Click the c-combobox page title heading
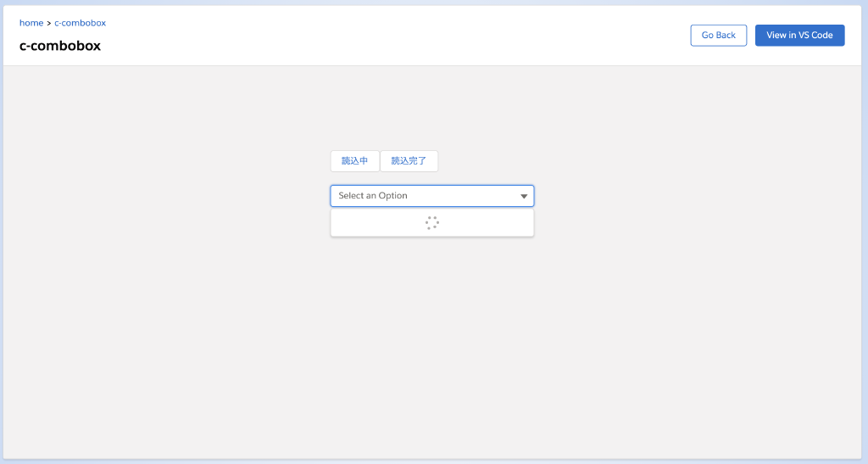 (60, 46)
